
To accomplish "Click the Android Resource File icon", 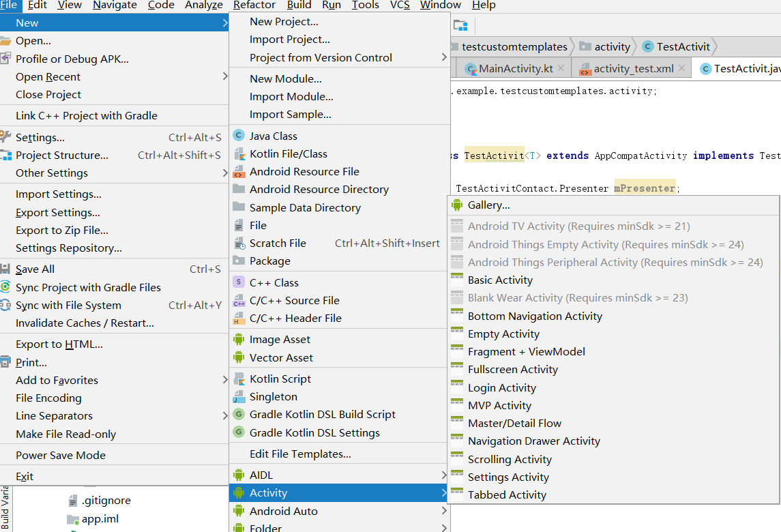I will point(239,171).
